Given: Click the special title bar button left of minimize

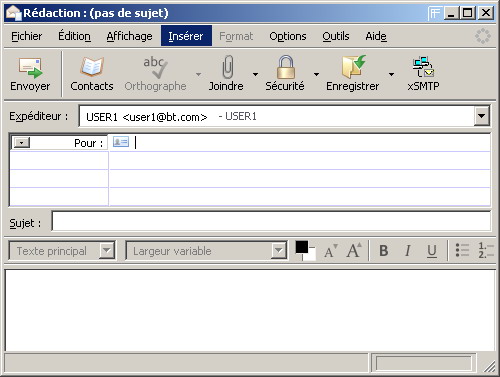Looking at the screenshot, I should [x=435, y=13].
